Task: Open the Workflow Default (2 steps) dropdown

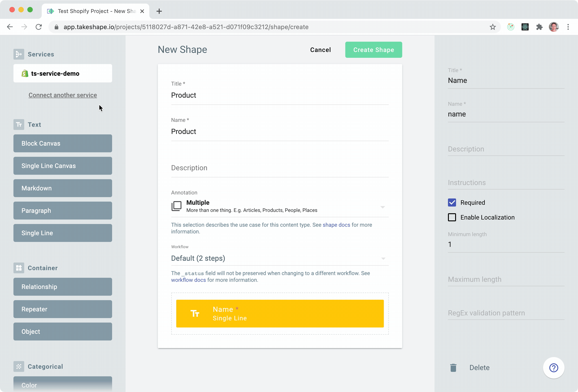Action: pyautogui.click(x=280, y=258)
